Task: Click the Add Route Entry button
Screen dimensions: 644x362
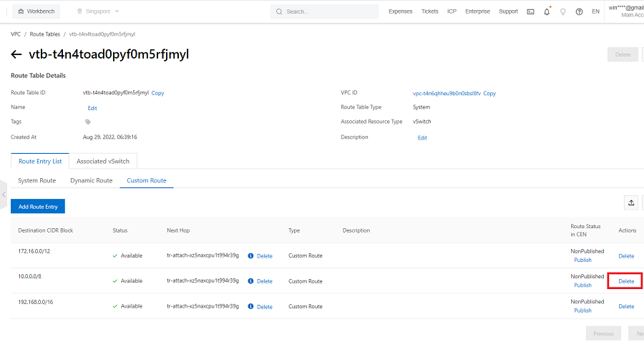Action: click(38, 206)
